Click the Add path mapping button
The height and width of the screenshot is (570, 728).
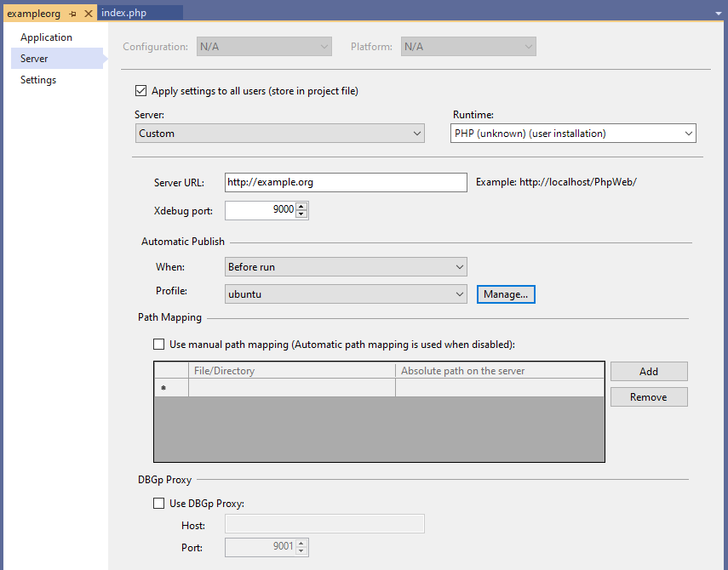point(649,371)
